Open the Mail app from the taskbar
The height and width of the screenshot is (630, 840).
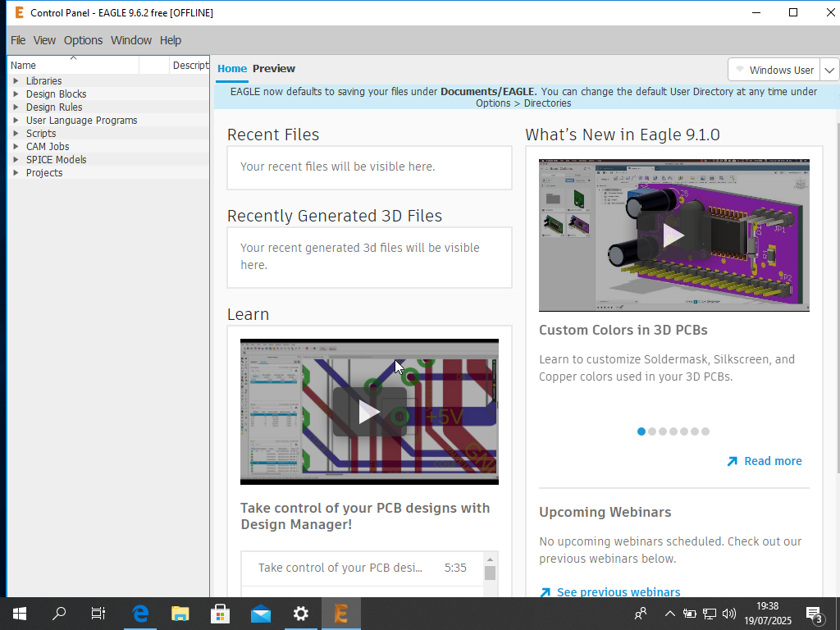(x=260, y=614)
